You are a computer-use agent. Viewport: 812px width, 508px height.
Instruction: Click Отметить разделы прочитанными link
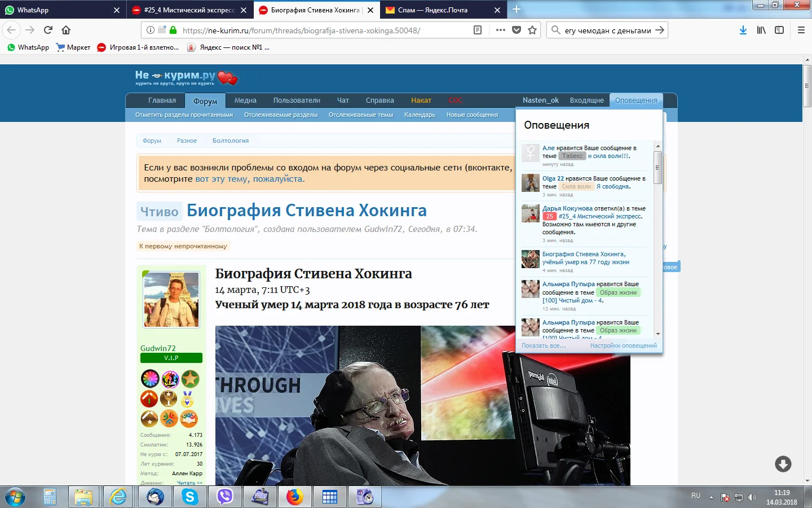tap(184, 115)
